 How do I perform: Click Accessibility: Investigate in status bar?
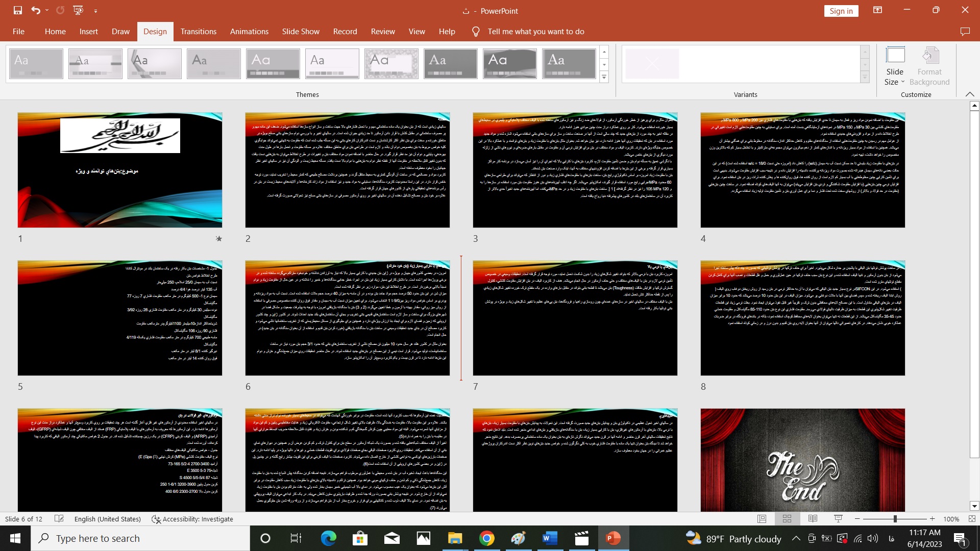tap(192, 519)
